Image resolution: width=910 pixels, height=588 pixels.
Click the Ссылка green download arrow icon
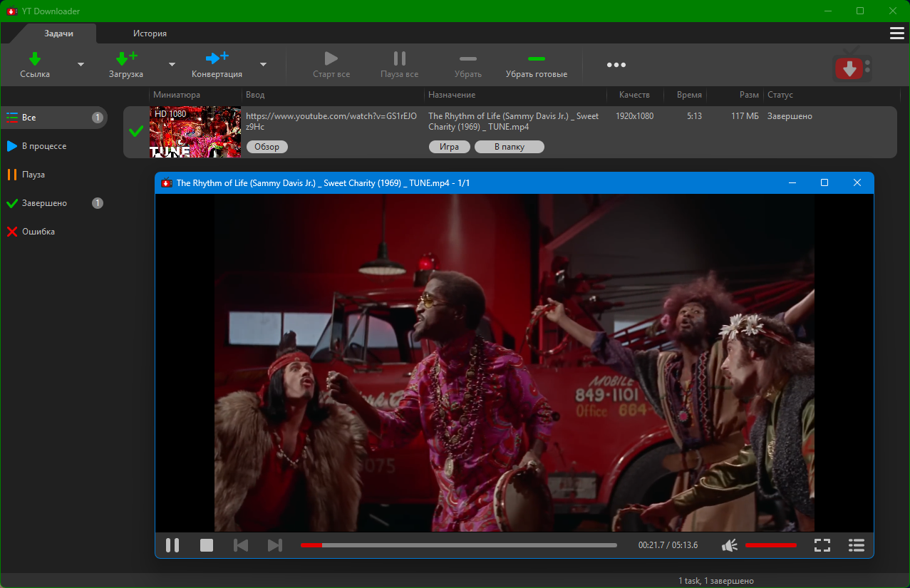34,58
